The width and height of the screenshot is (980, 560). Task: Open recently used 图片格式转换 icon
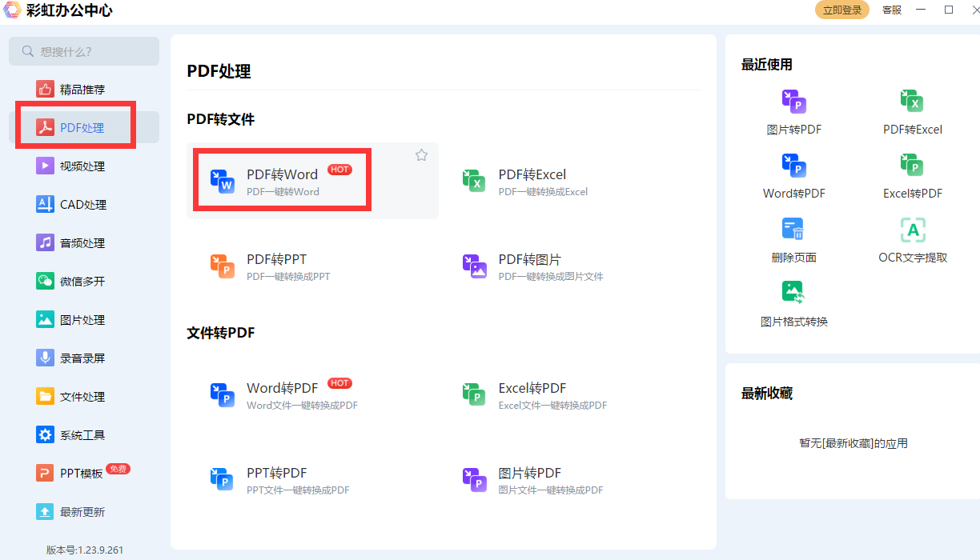coord(793,294)
